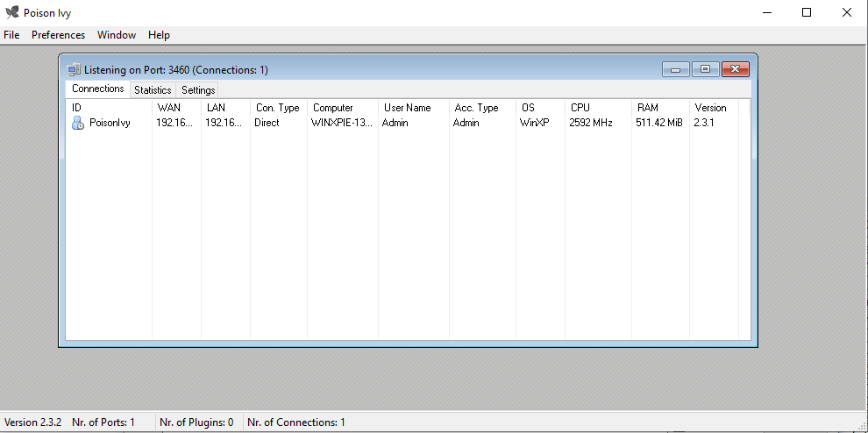Click the RAM column header
This screenshot has width=868, height=433.
pos(647,108)
